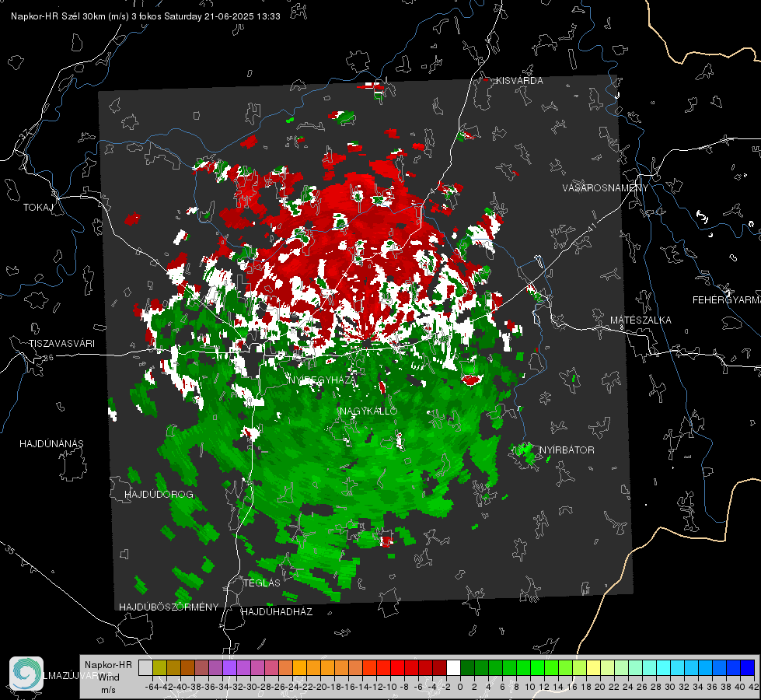Screen dimensions: 761x700
Task: Click the TOKAJ town label
Action: pyautogui.click(x=38, y=208)
